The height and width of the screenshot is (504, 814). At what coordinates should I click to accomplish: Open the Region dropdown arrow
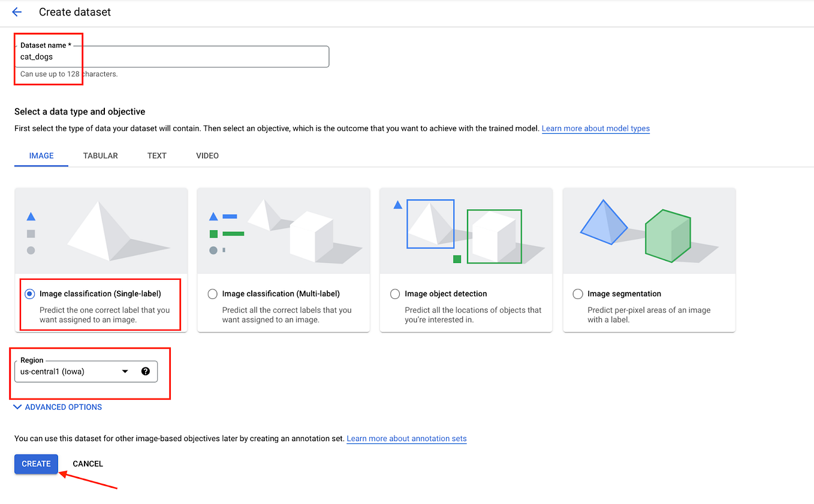125,371
